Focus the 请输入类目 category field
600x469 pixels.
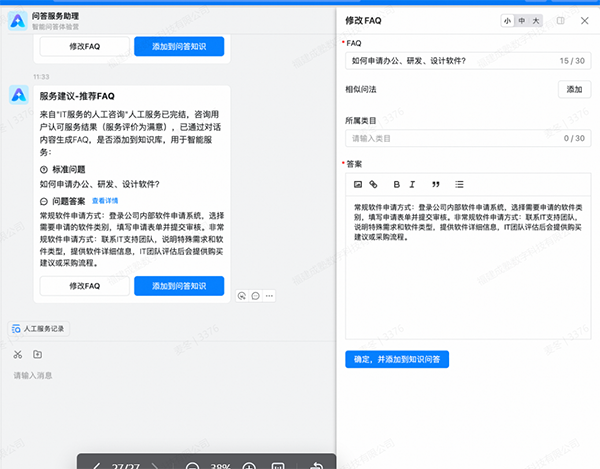point(468,138)
